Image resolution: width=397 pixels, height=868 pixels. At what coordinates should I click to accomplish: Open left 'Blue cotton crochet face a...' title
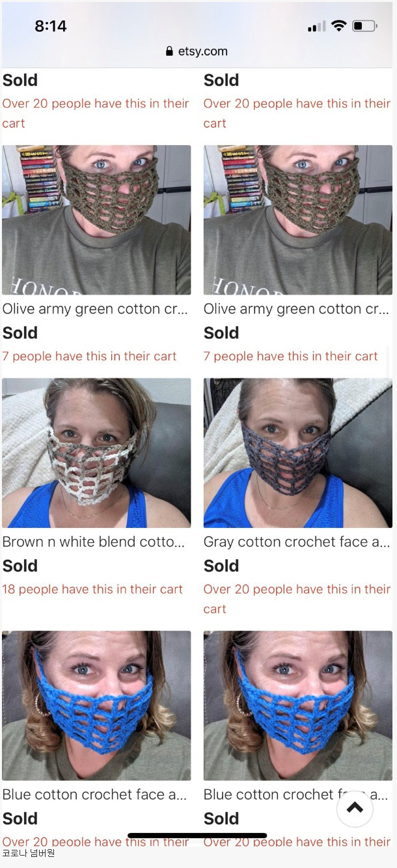(94, 795)
